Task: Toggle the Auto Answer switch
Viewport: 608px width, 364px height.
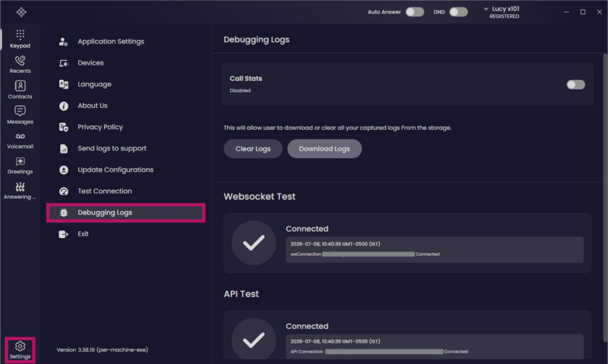Action: pyautogui.click(x=414, y=12)
